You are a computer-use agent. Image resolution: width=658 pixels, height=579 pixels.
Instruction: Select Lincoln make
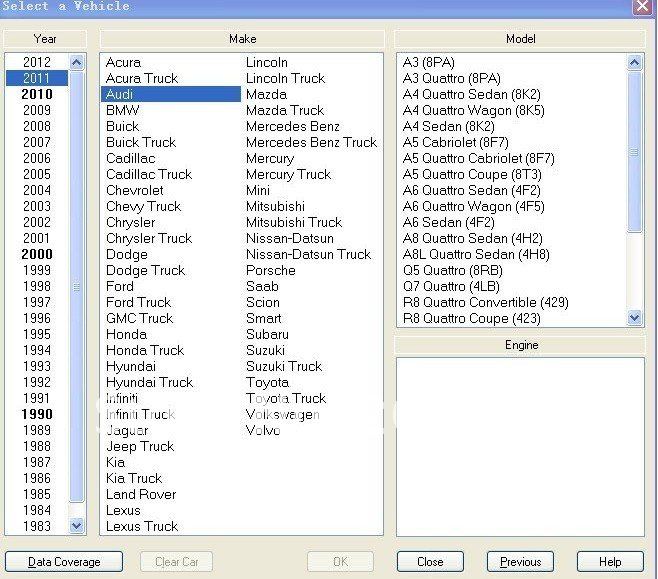[x=267, y=62]
